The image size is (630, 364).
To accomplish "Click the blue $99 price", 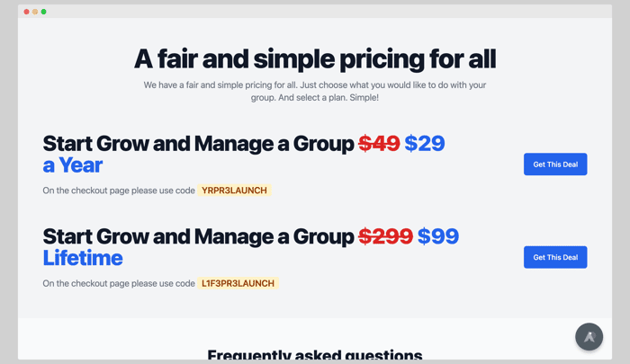I will (x=438, y=236).
